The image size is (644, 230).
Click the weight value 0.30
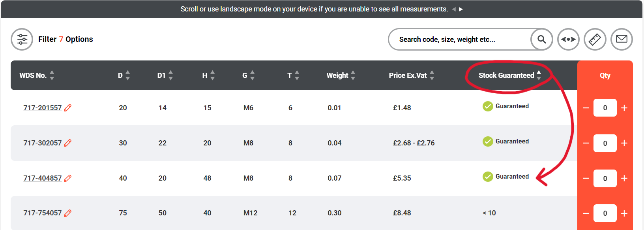(x=335, y=213)
